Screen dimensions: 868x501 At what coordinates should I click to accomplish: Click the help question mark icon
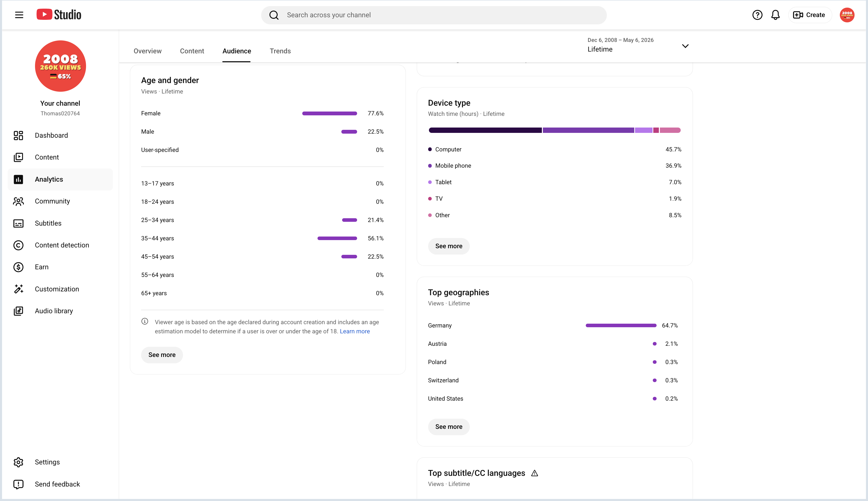coord(757,15)
